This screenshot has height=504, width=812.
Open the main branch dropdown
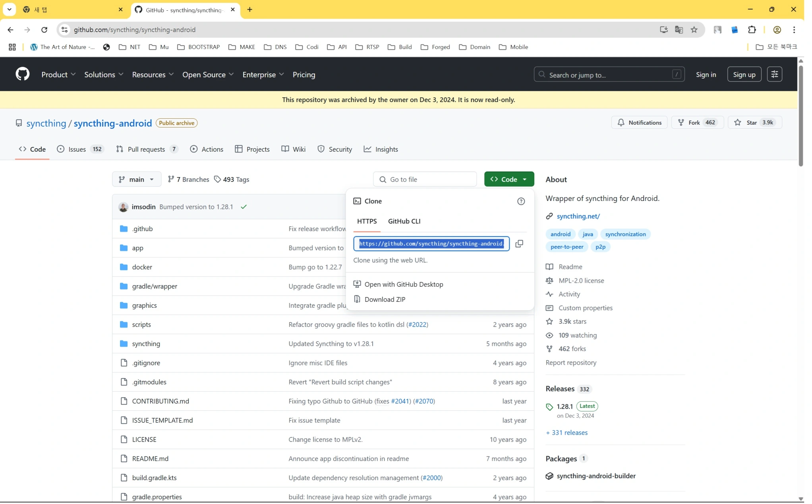coord(136,180)
